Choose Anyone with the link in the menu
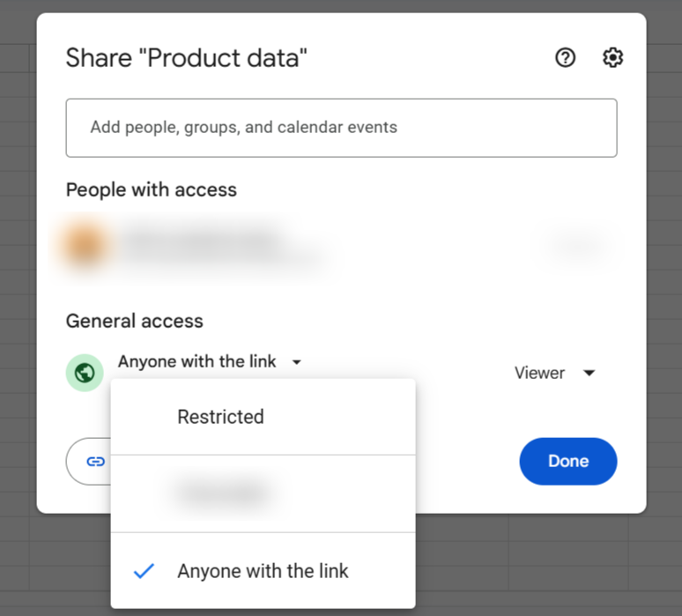This screenshot has height=616, width=682. [263, 571]
